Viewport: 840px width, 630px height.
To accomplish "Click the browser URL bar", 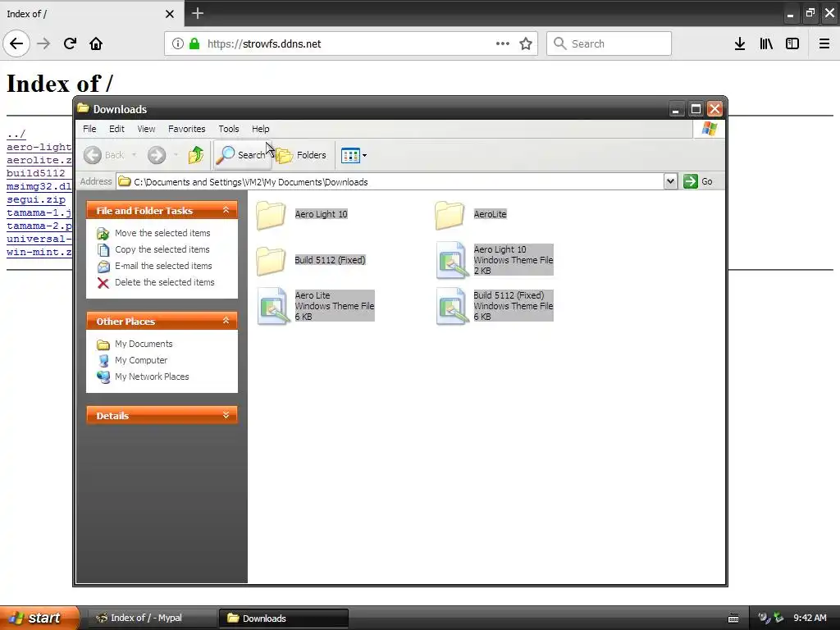I will coord(351,43).
